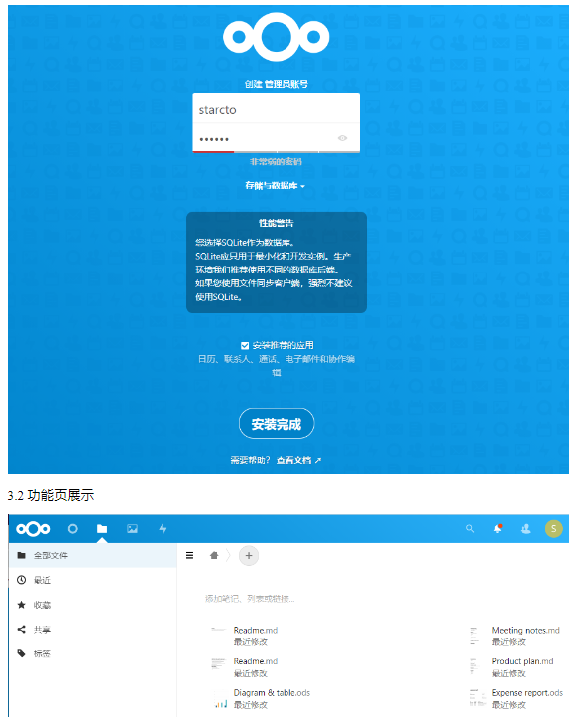Toggle the 安装推荐的应用 checkbox

pos(245,345)
